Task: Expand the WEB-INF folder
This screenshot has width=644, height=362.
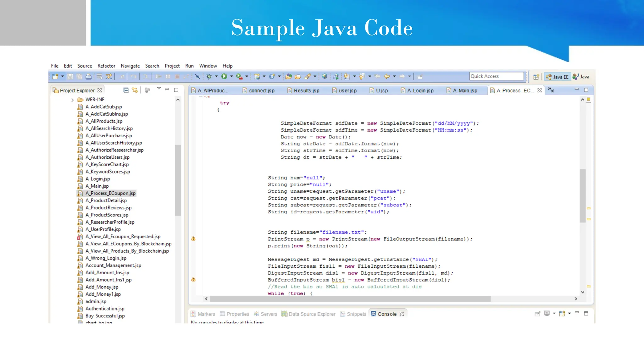Action: [x=72, y=100]
